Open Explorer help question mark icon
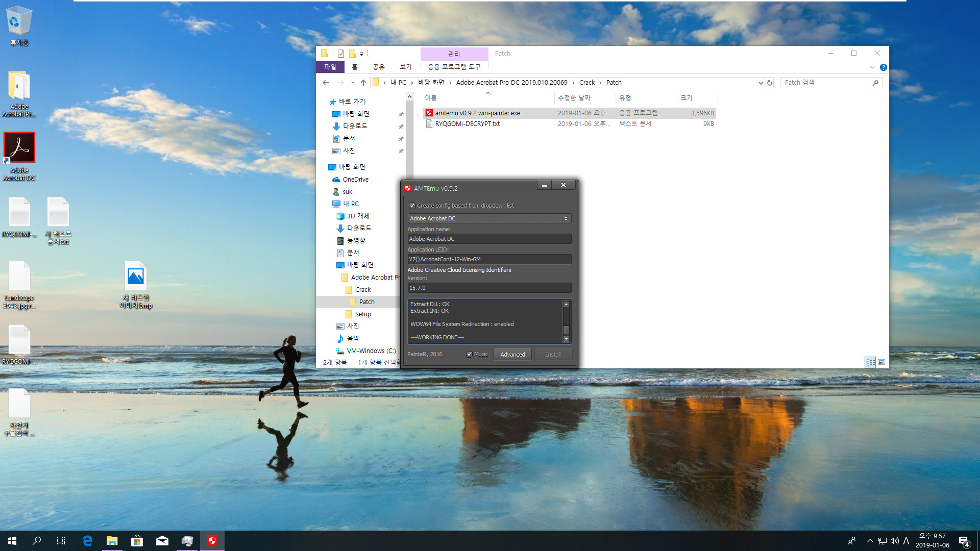The height and width of the screenshot is (551, 980). 884,67
